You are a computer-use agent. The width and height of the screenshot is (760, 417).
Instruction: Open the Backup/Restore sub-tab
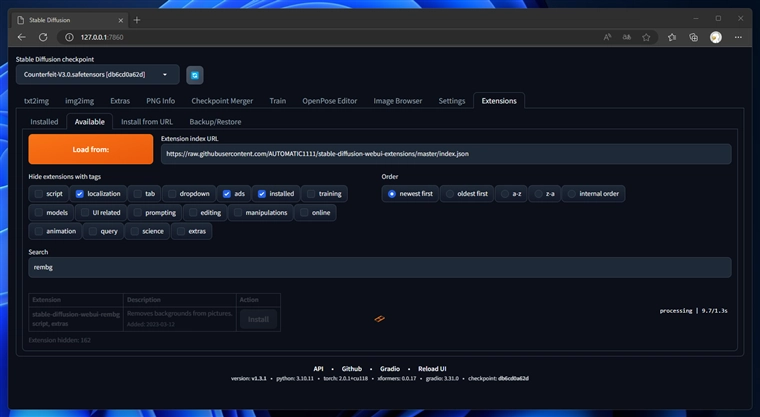point(215,122)
